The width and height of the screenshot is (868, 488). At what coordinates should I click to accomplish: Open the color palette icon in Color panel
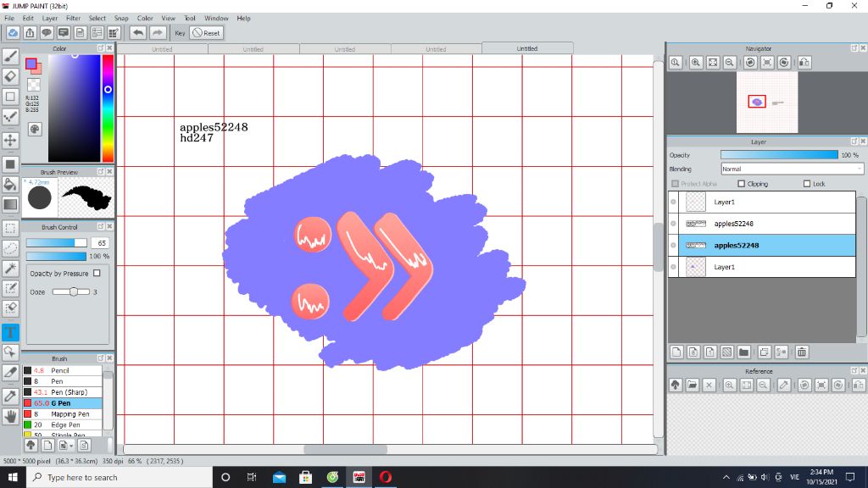point(35,129)
